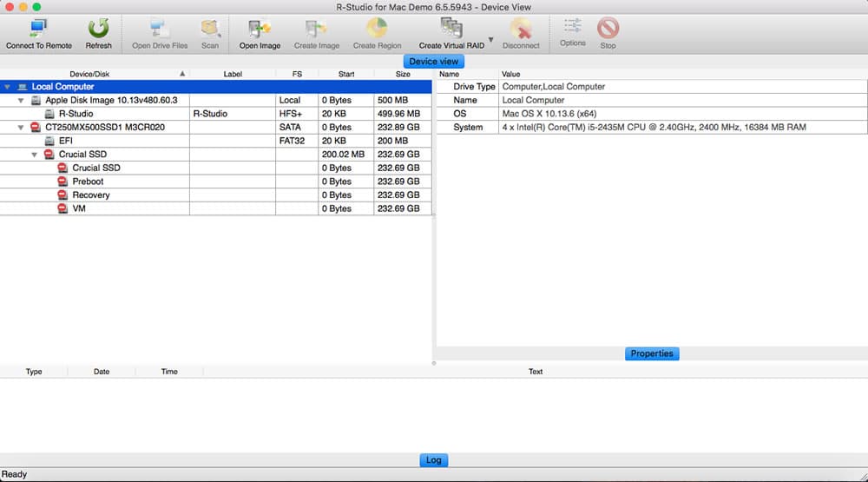The width and height of the screenshot is (868, 482).
Task: Switch to the Device view tab
Action: [433, 61]
